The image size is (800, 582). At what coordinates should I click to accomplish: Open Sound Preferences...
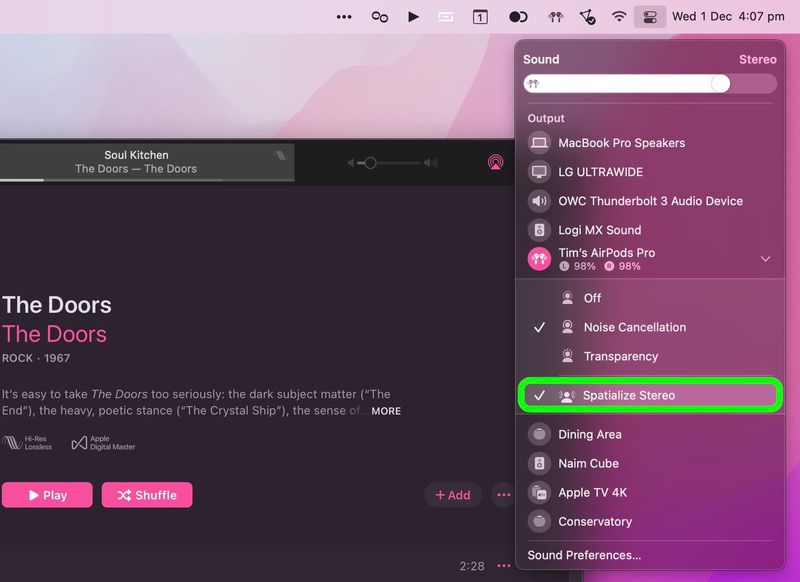584,555
